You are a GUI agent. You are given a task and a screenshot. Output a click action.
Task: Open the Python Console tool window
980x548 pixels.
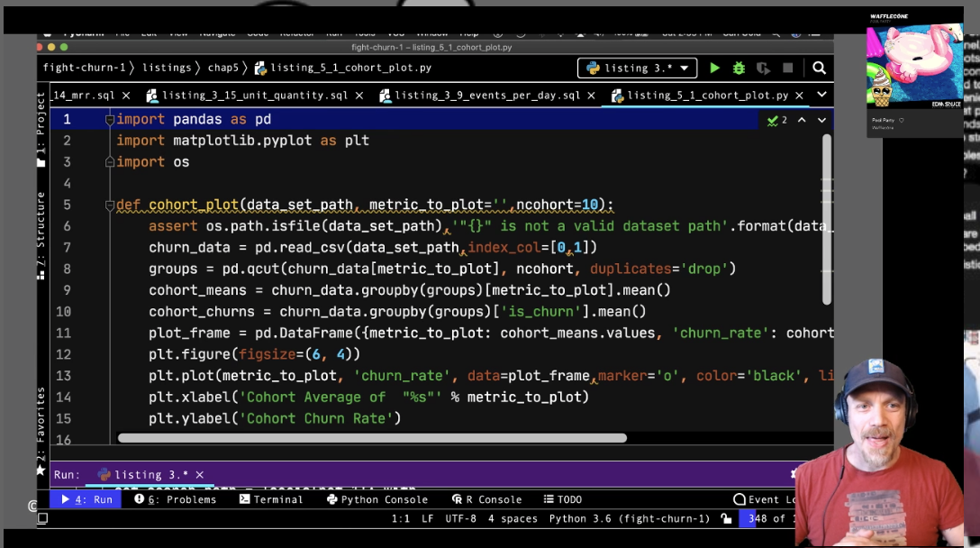377,499
